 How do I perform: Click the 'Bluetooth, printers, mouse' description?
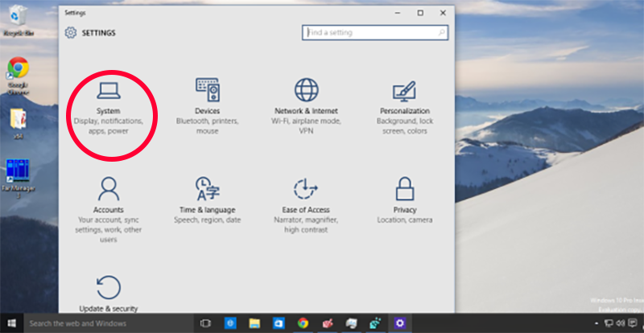point(208,126)
